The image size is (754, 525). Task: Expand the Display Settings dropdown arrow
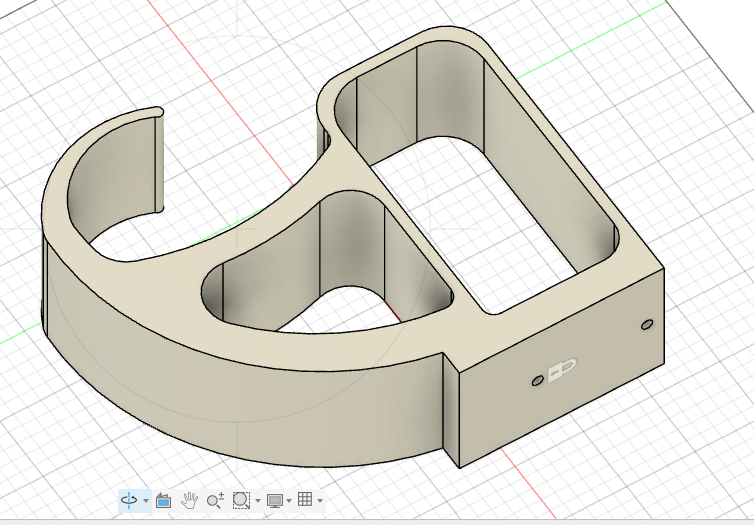click(289, 500)
